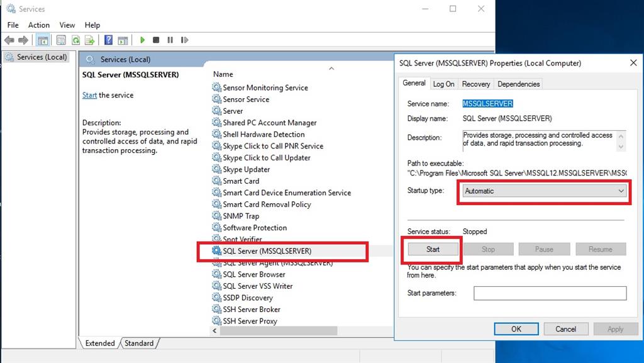The image size is (644, 363).
Task: Open the File menu
Action: click(x=13, y=25)
